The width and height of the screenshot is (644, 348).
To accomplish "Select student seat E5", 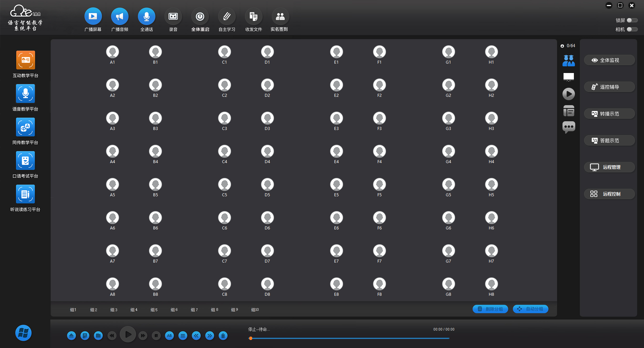I will click(336, 187).
